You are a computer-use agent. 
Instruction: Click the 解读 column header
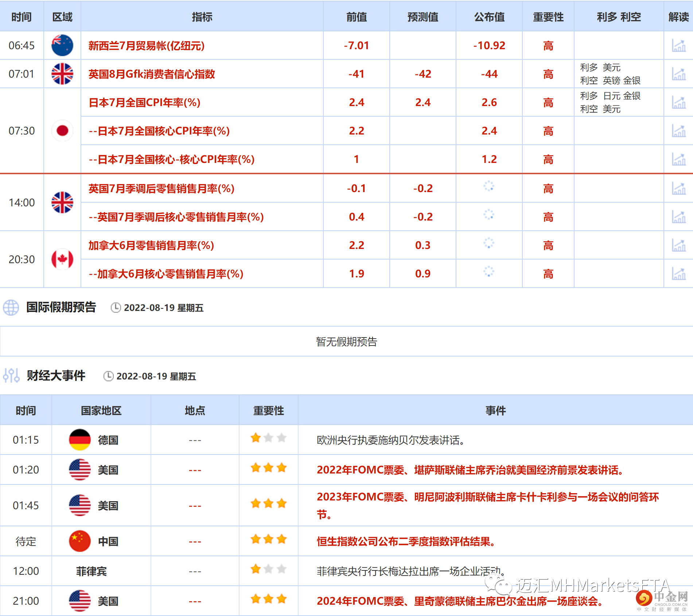(x=677, y=17)
